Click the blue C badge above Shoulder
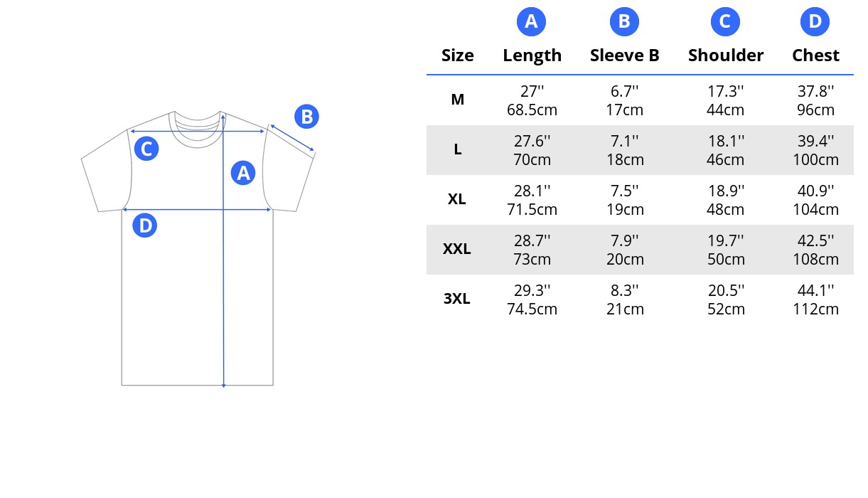 725,22
